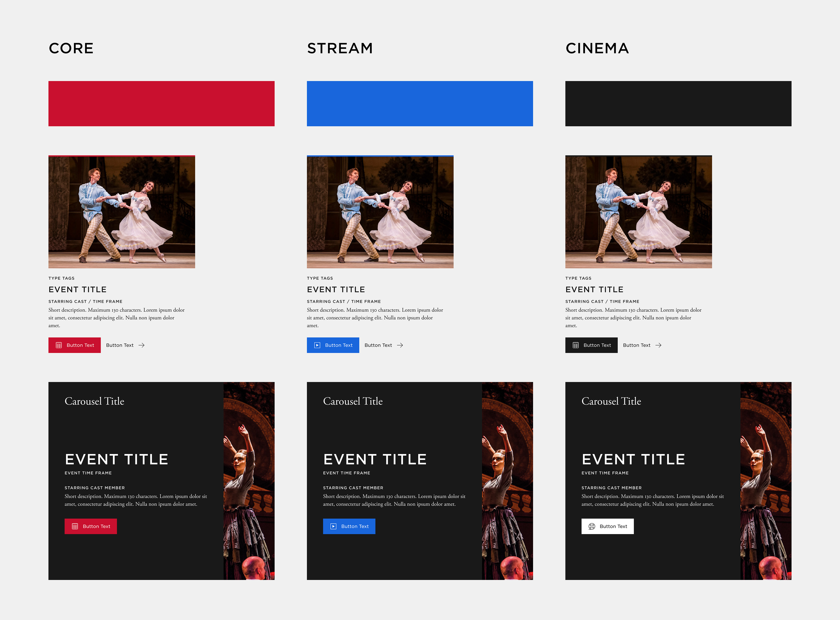The height and width of the screenshot is (620, 840).
Task: Click blue Button Text in Stream carousel
Action: click(x=349, y=527)
